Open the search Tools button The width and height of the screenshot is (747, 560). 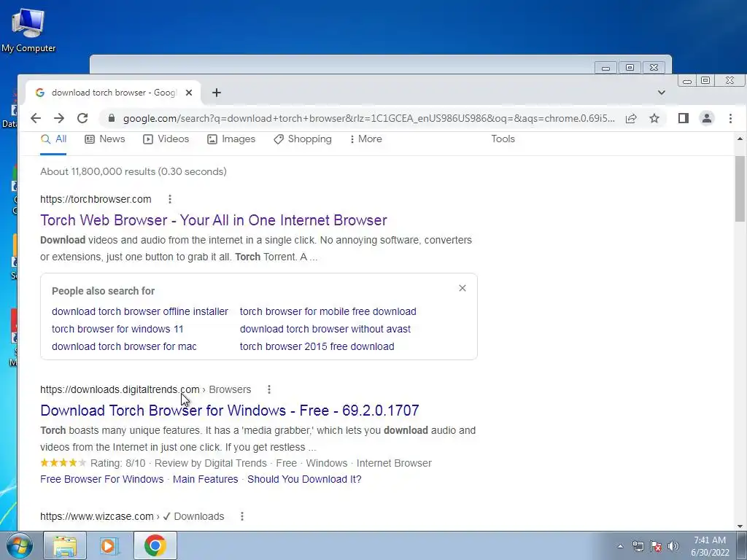click(x=503, y=139)
